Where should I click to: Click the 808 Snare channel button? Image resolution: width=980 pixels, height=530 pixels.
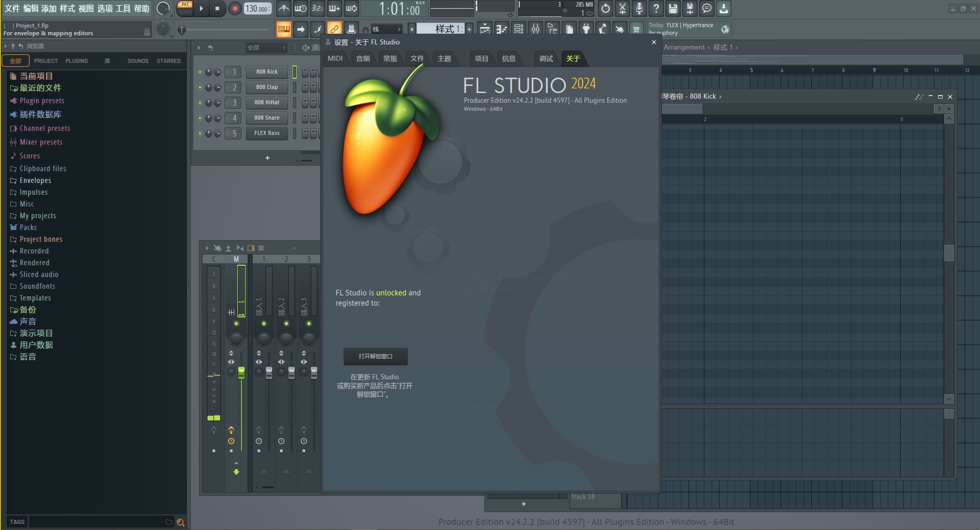click(x=267, y=118)
